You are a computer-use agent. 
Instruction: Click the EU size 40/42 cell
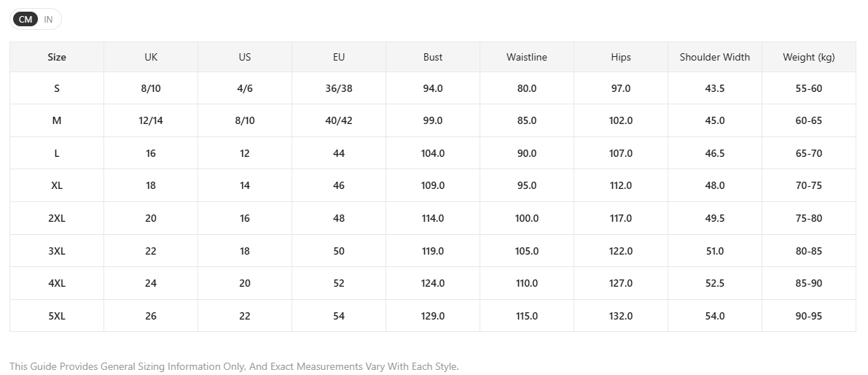[339, 121]
